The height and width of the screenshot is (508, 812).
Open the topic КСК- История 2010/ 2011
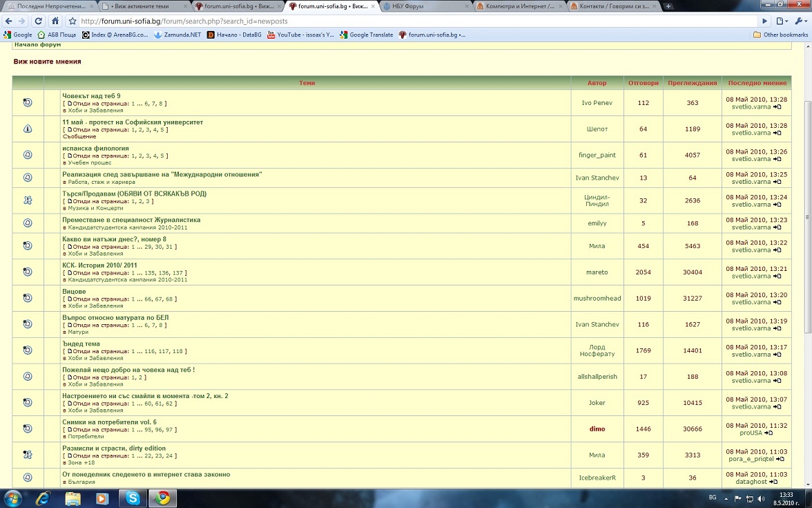(x=99, y=265)
